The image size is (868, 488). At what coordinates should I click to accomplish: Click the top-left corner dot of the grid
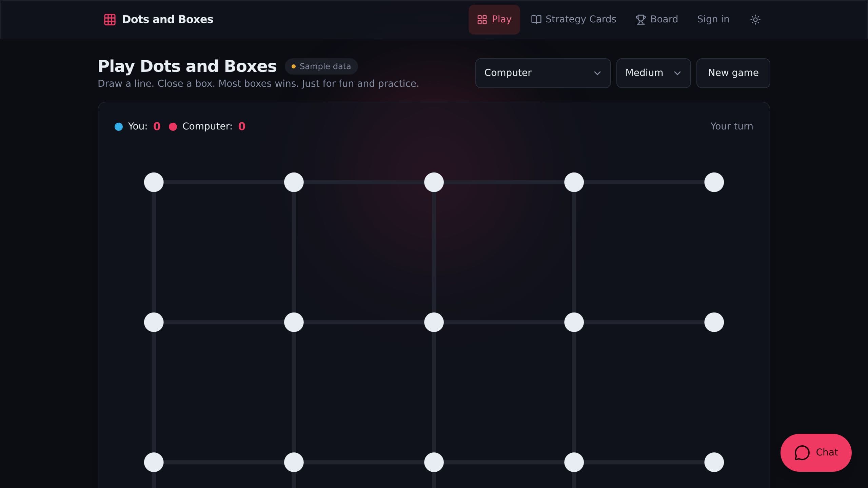[154, 182]
